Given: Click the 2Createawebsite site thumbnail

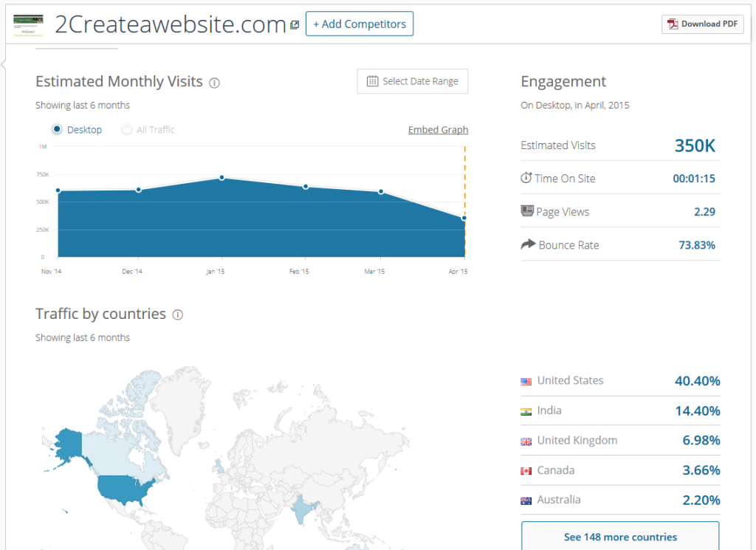Looking at the screenshot, I should (28, 25).
